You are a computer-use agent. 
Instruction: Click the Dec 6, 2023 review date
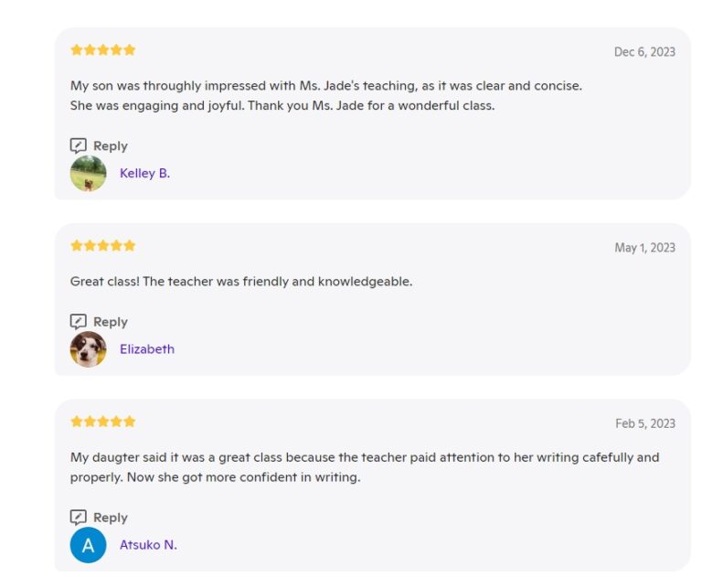pyautogui.click(x=644, y=52)
